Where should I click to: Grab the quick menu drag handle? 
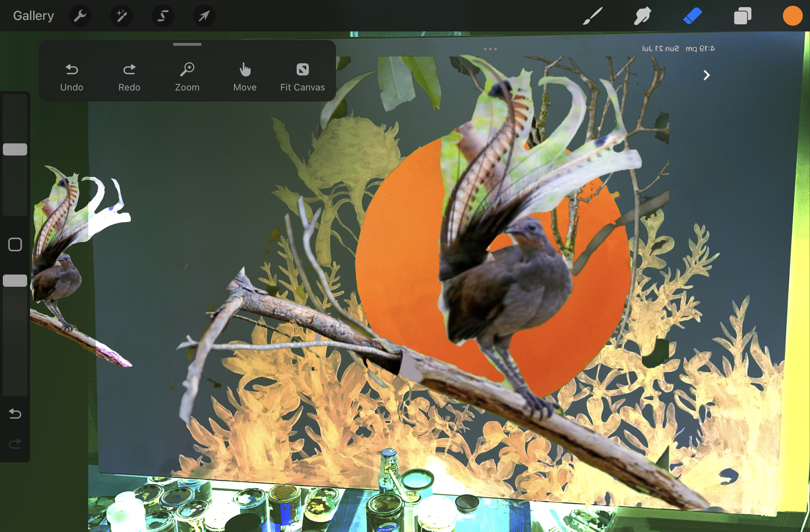(187, 44)
